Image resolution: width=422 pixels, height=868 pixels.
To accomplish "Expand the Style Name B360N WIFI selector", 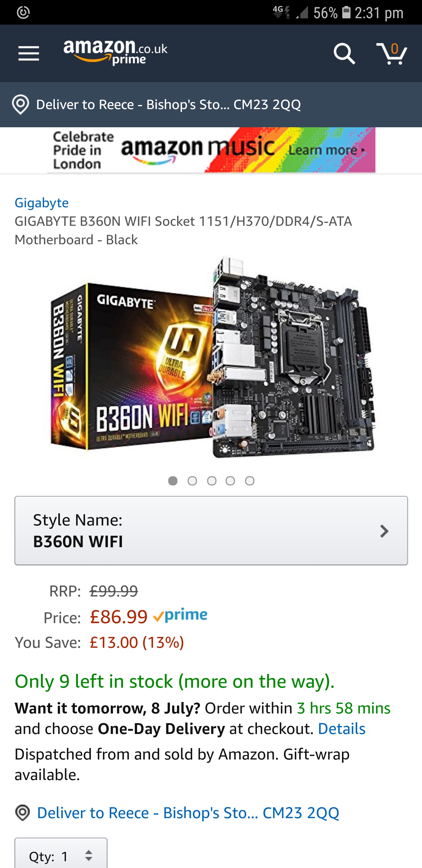I will pyautogui.click(x=211, y=530).
